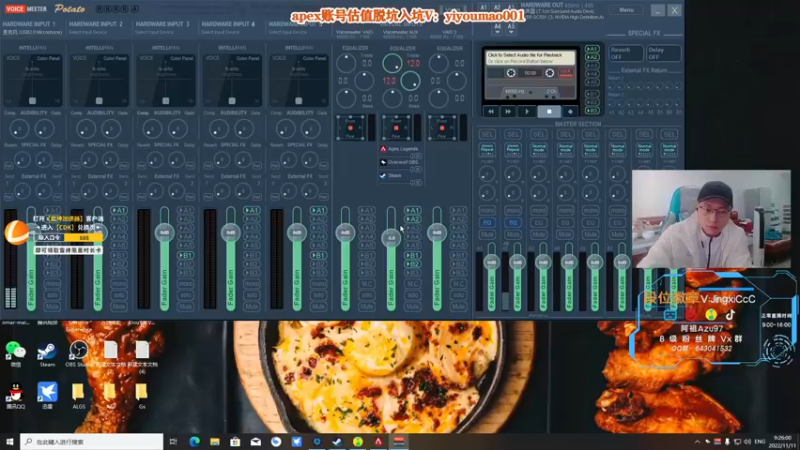Mute the Hardware Input 3 strip
This screenshot has width=800, height=450.
point(185,307)
